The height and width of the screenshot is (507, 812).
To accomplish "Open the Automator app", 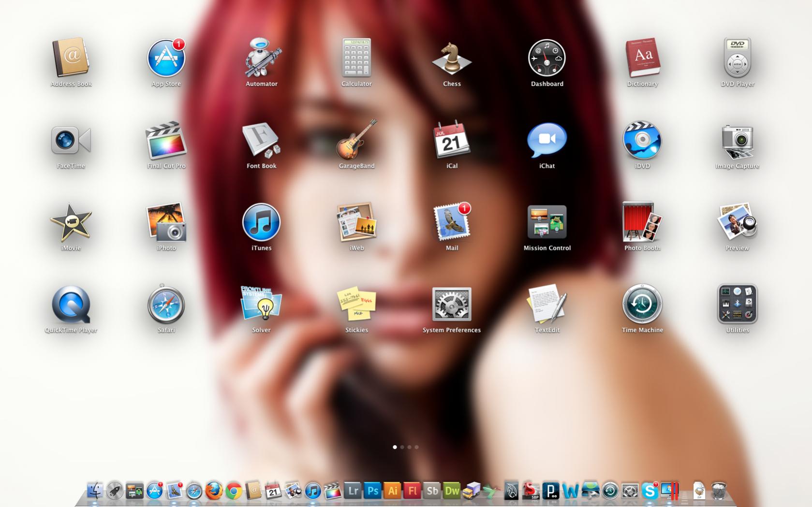I will click(x=262, y=58).
